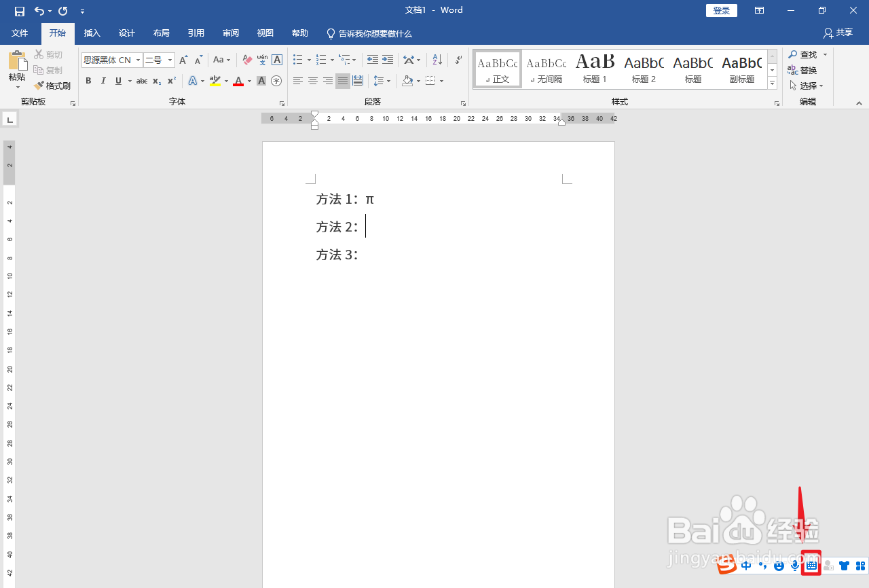Apply the 标题 1 heading style
This screenshot has height=588, width=869.
[x=595, y=69]
